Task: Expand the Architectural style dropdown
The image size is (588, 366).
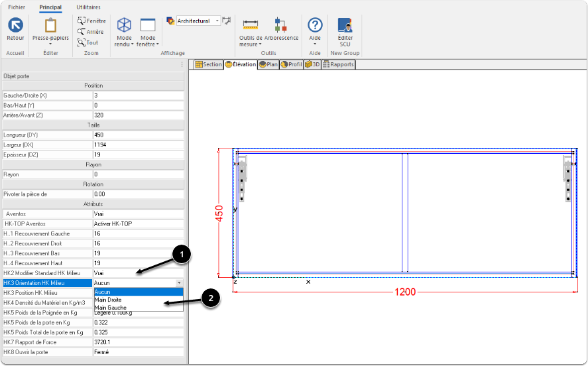Action: (x=217, y=21)
